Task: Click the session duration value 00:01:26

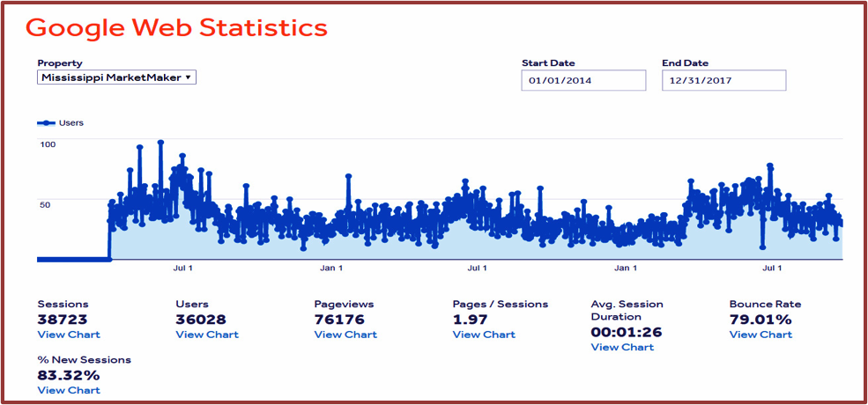Action: 626,333
